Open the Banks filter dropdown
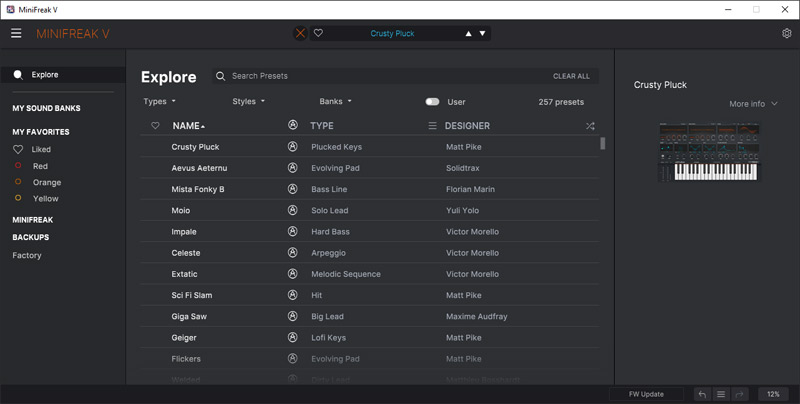The width and height of the screenshot is (800, 404). 335,102
